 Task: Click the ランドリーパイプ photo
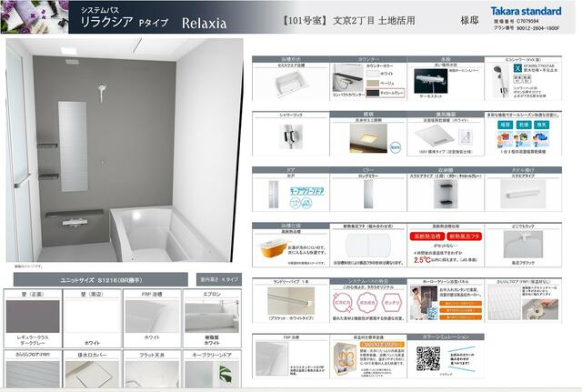point(291,301)
